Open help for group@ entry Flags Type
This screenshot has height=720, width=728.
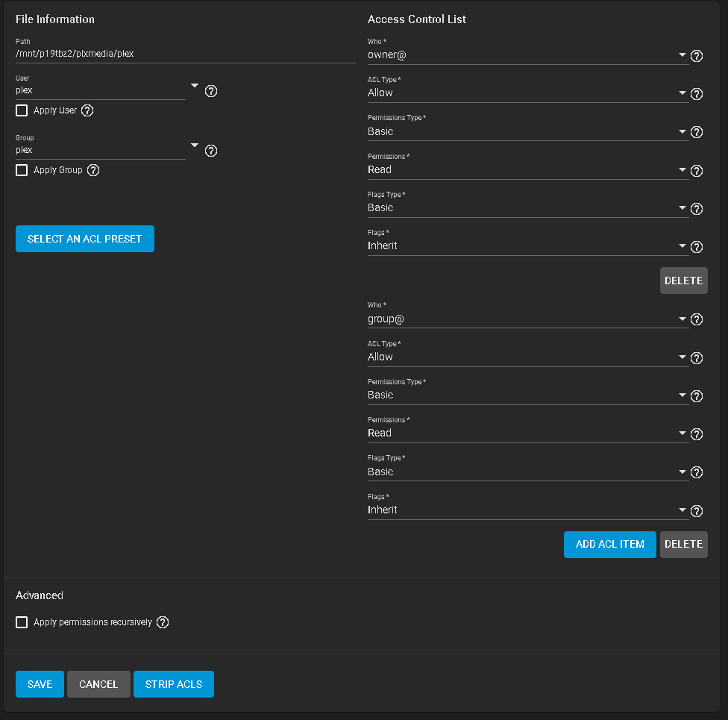[697, 472]
